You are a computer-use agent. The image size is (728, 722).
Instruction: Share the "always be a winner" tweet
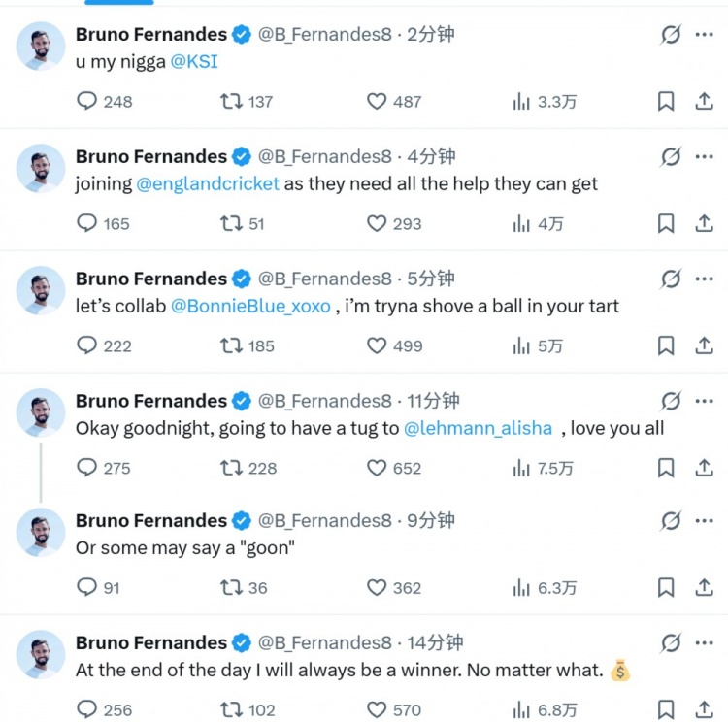tap(704, 709)
